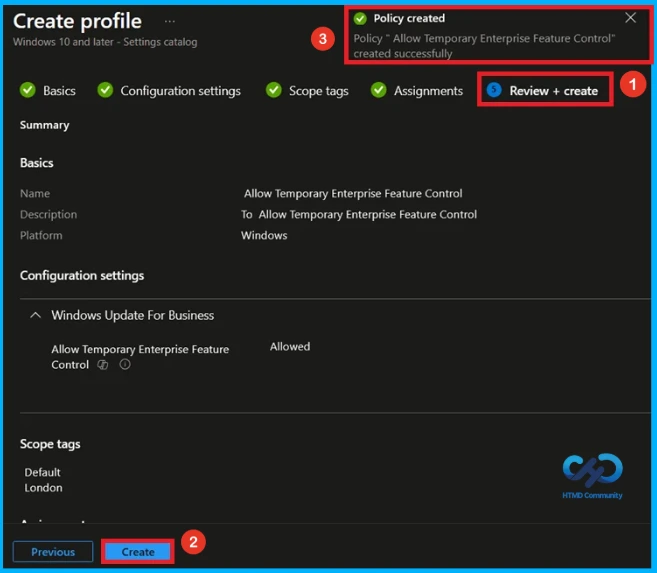This screenshot has width=657, height=573.
Task: Switch to the Scope tags step
Action: pos(307,90)
